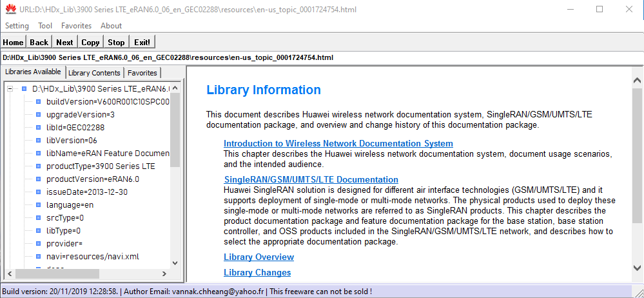The width and height of the screenshot is (644, 298).
Task: Open the About menu
Action: tap(112, 26)
